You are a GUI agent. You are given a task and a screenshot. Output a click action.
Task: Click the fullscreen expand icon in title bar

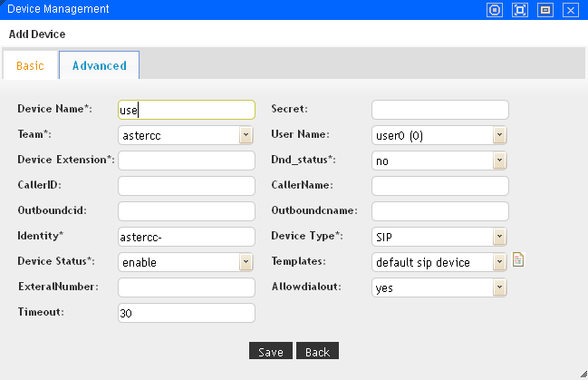[520, 10]
